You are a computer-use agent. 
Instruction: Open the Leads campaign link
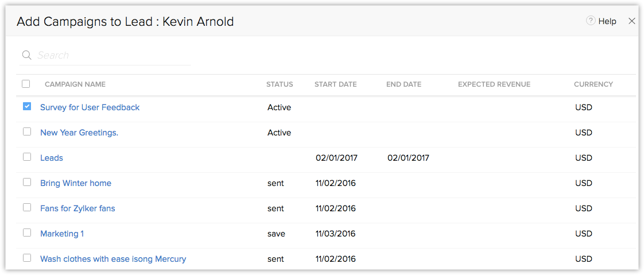[x=52, y=158]
